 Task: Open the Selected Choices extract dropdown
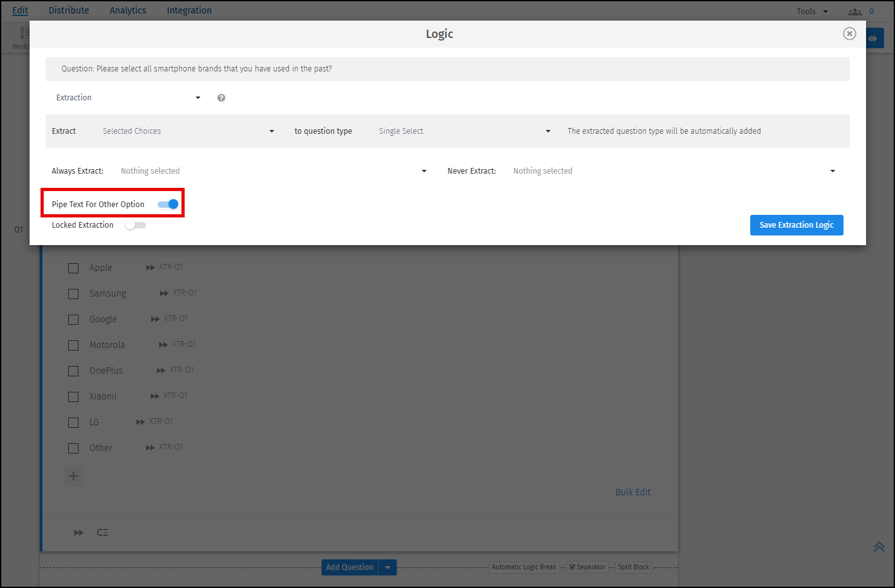coord(187,131)
